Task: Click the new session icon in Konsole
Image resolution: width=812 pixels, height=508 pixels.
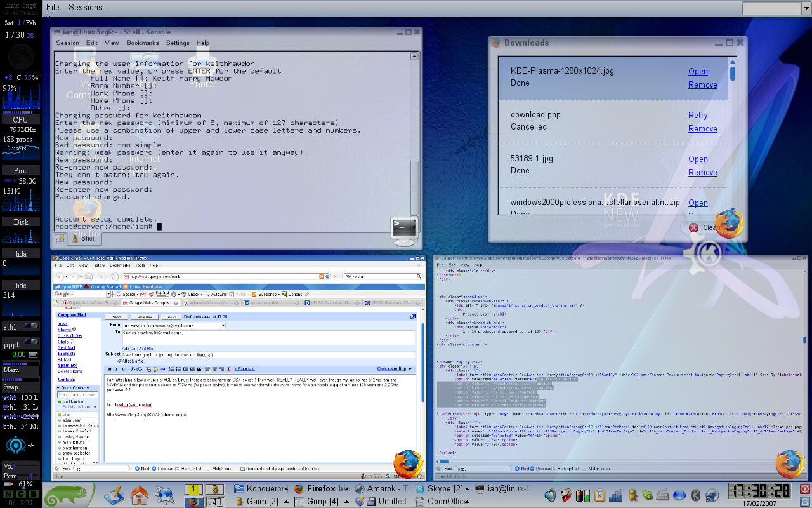Action: click(60, 239)
